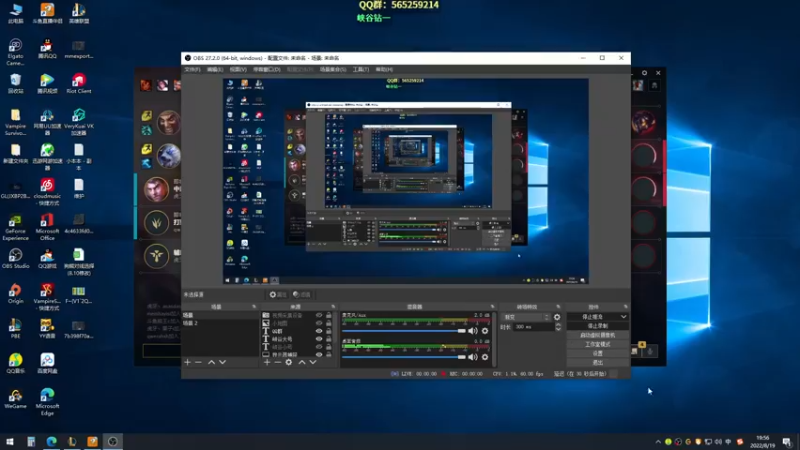Click the 退出 exit button

[597, 363]
